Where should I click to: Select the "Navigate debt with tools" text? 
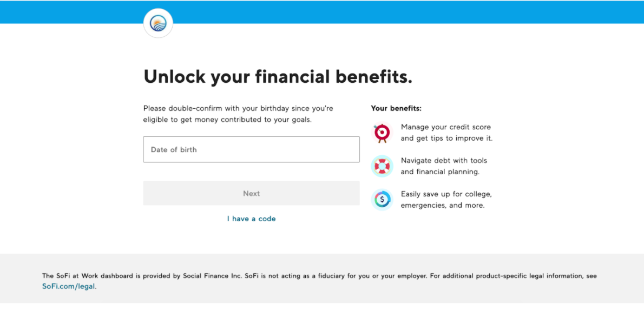[x=444, y=161]
